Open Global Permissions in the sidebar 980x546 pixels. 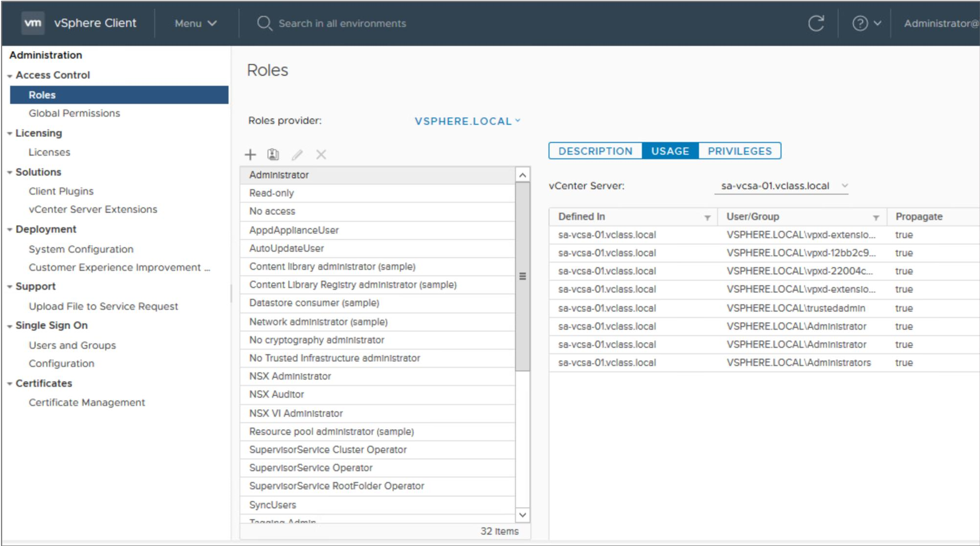coord(74,113)
